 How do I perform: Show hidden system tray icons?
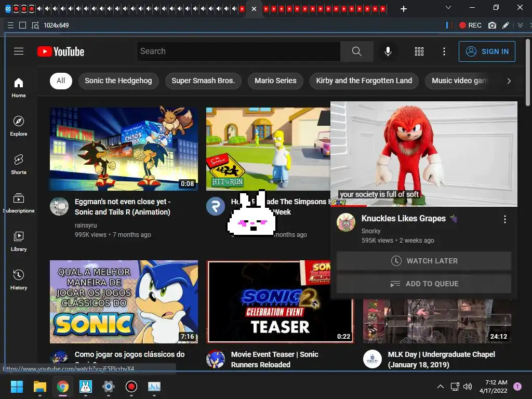441,387
